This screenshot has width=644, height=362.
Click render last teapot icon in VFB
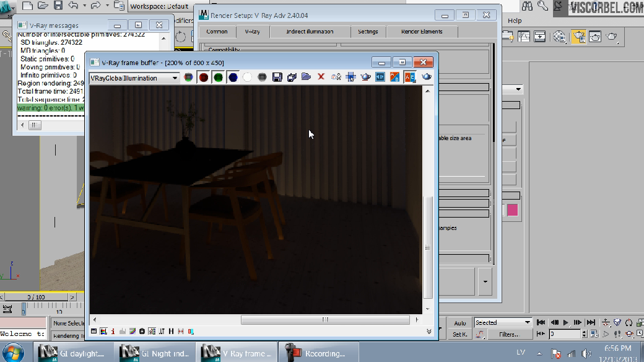click(426, 77)
